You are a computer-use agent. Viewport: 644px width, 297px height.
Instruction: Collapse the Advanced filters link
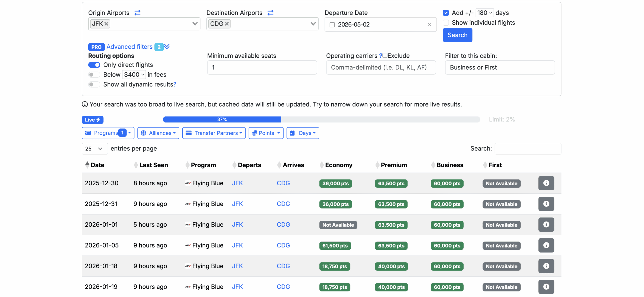click(x=129, y=47)
